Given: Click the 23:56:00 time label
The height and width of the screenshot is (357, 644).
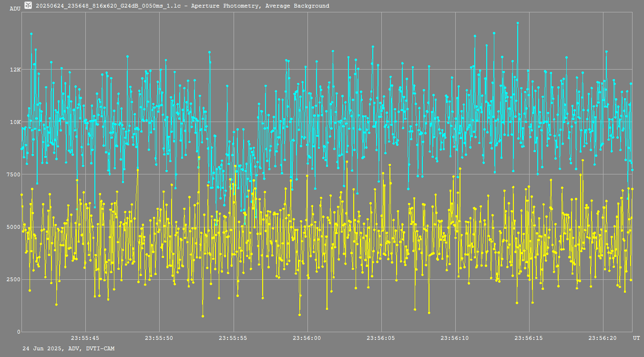Looking at the screenshot, I should [307, 338].
